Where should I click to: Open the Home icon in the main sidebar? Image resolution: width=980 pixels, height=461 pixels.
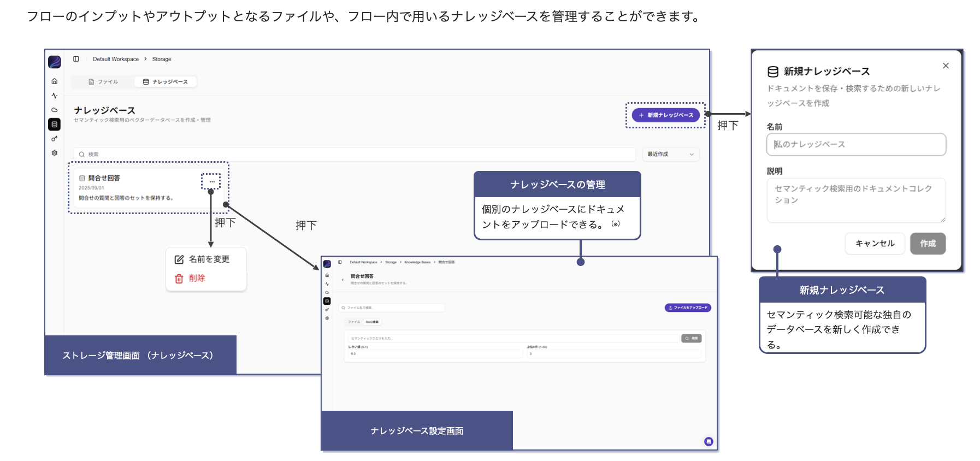[x=55, y=81]
